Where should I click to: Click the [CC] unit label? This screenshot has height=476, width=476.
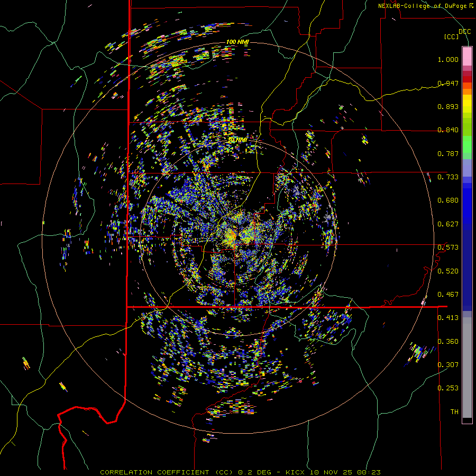tap(452, 36)
